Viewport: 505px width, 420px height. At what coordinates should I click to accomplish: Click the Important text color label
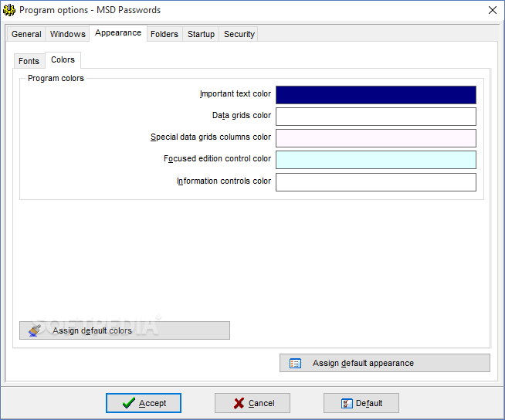click(x=236, y=93)
